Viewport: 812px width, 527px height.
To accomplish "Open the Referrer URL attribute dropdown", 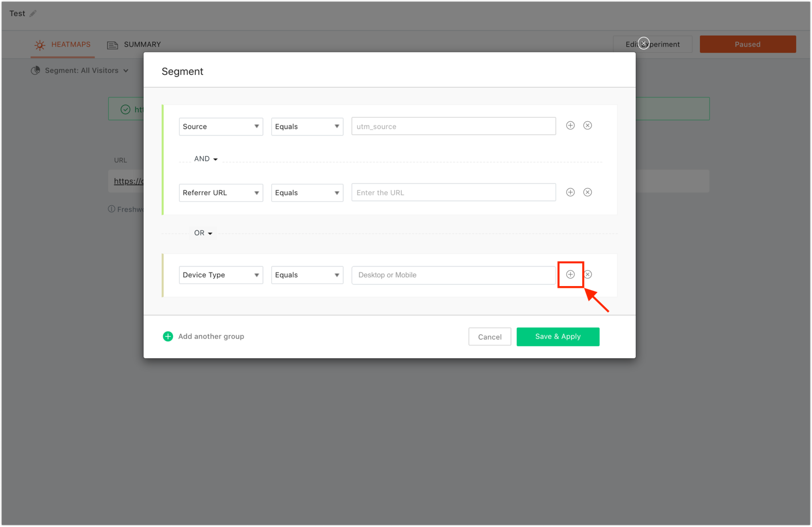I will [x=221, y=193].
